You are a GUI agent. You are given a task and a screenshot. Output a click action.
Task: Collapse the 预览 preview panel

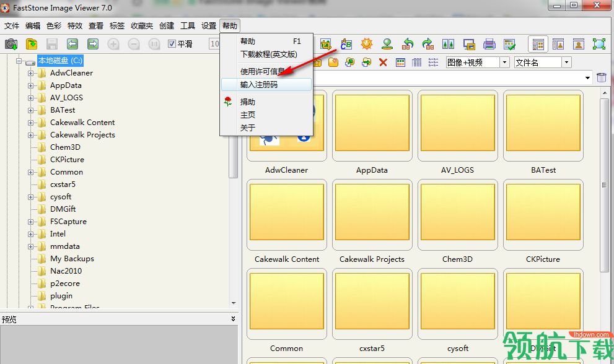pyautogui.click(x=233, y=319)
